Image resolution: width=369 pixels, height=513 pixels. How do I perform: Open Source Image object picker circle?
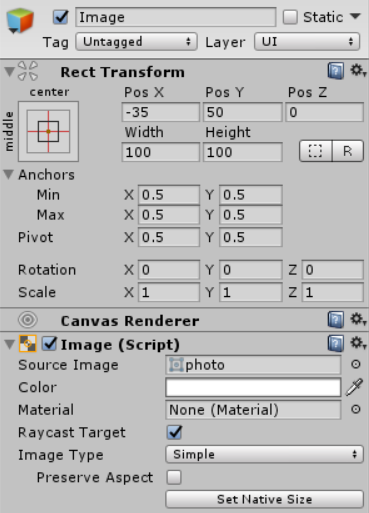[356, 364]
